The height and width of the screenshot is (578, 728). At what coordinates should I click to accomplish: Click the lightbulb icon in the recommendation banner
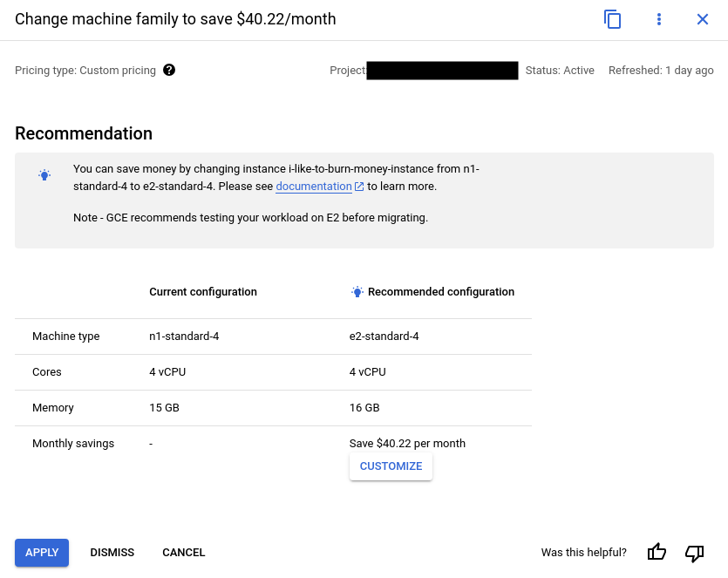click(44, 174)
